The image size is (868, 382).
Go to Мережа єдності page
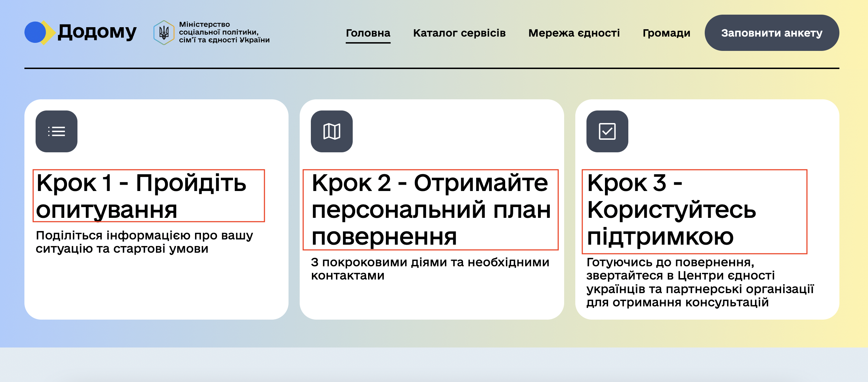(x=574, y=33)
